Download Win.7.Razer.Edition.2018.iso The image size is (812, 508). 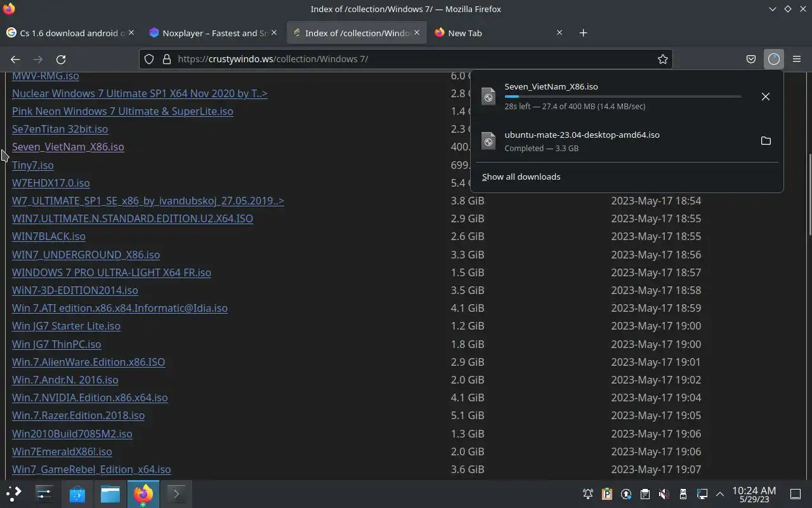pyautogui.click(x=78, y=415)
